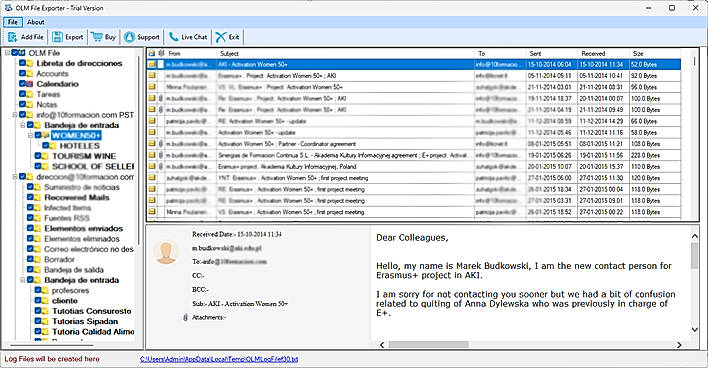This screenshot has width=708, height=368.
Task: Click the attachment paperclip column header icon
Action: click(x=161, y=53)
